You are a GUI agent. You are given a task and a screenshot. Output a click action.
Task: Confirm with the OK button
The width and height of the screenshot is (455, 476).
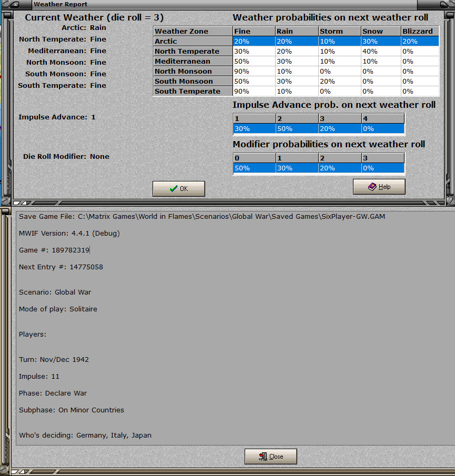[178, 188]
